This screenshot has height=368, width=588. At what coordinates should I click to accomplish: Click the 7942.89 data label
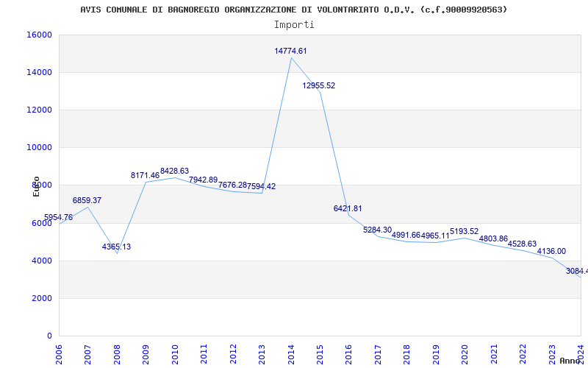click(204, 180)
